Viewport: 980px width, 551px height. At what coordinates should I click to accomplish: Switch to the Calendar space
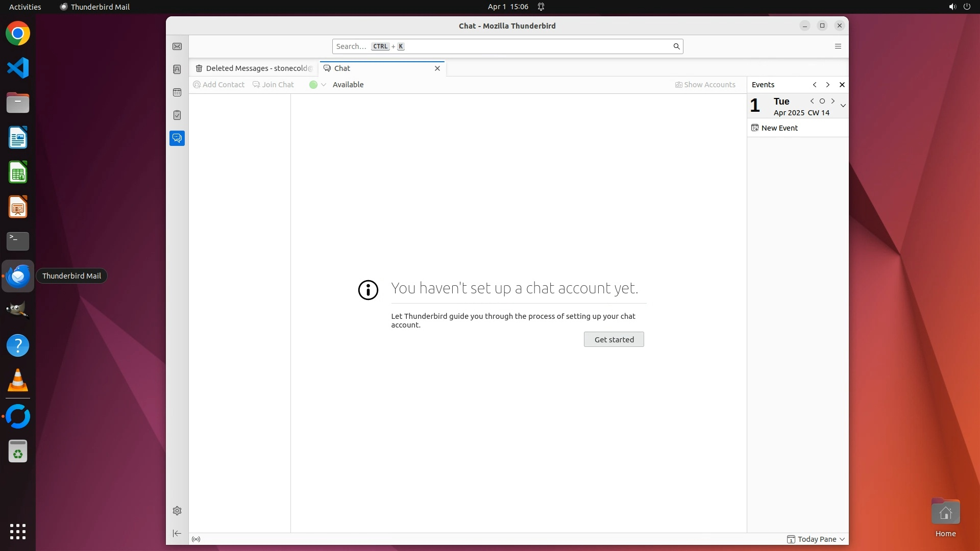177,92
